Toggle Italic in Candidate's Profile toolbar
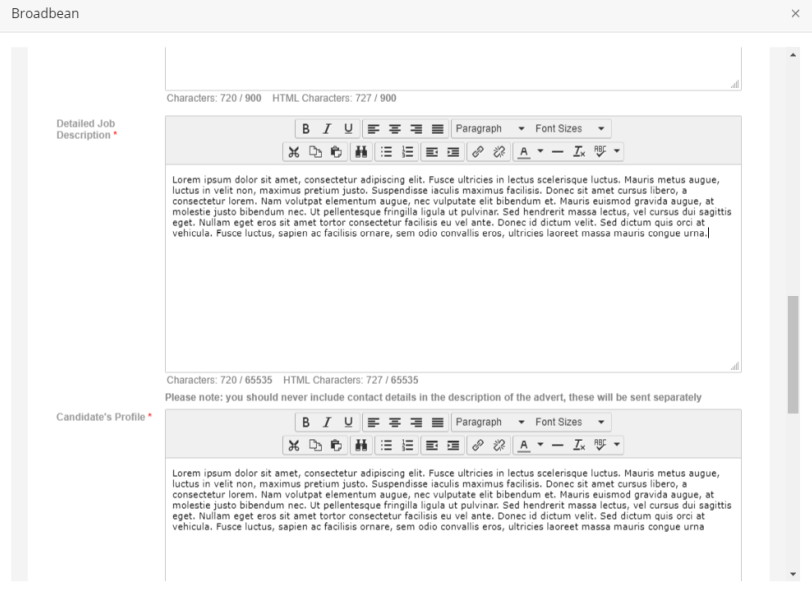812x601 pixels. tap(327, 422)
